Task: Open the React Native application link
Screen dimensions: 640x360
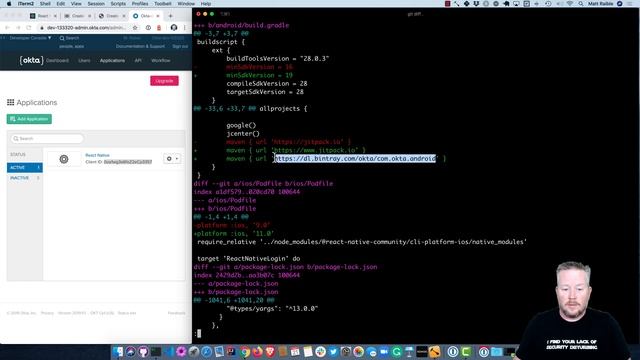Action: pyautogui.click(x=98, y=155)
